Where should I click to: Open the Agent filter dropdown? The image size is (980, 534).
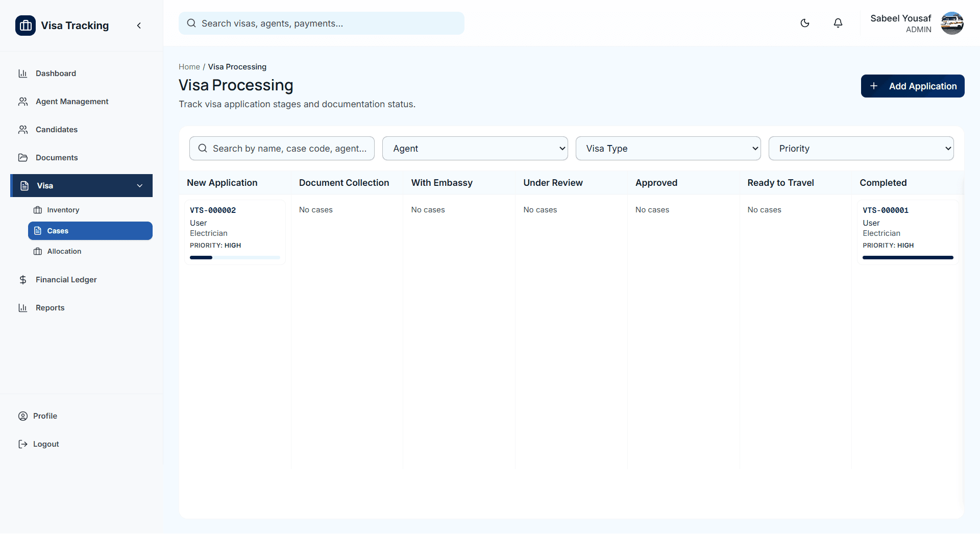pyautogui.click(x=475, y=148)
